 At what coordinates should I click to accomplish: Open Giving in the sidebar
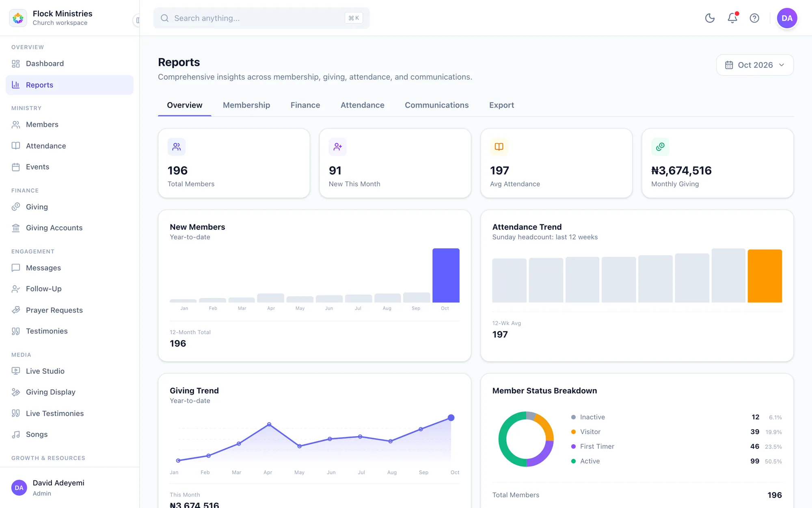tap(69, 207)
